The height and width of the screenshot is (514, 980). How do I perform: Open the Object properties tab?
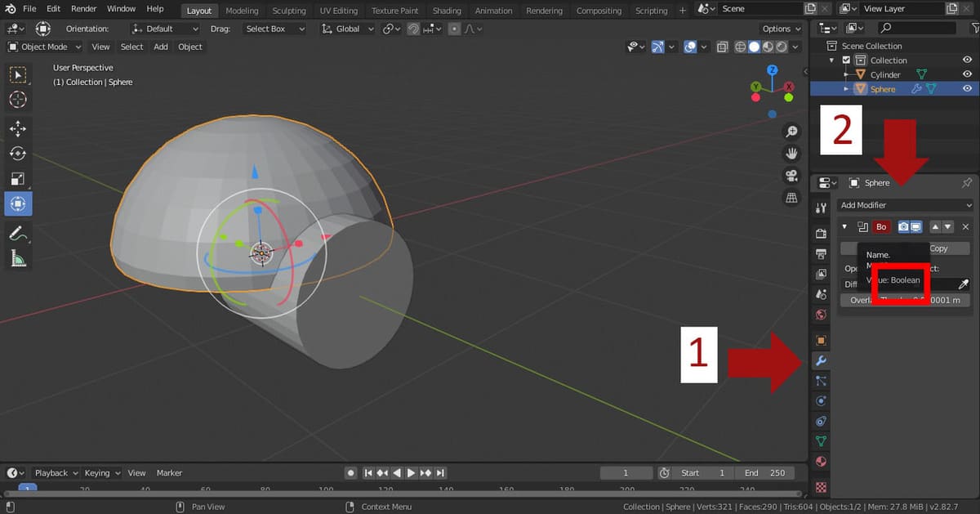click(x=822, y=340)
